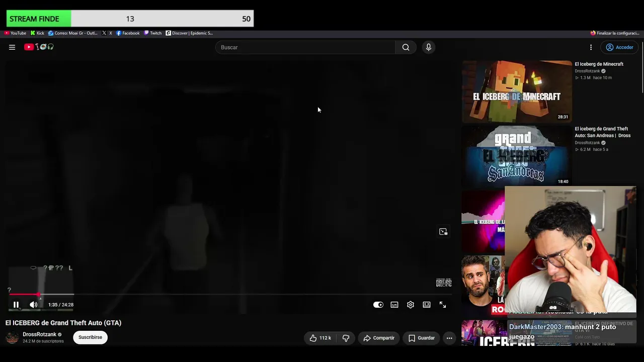
Task: Dislike the video
Action: 346,338
